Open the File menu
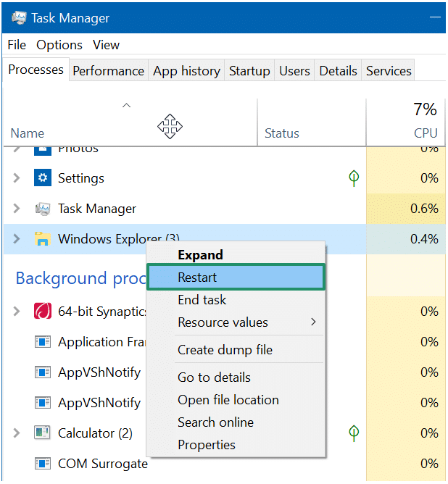Screen dimensions: 448x484 click(x=17, y=45)
